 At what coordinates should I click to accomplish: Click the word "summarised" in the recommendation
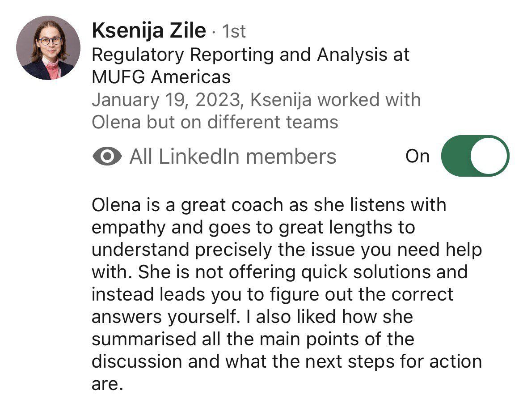click(144, 339)
